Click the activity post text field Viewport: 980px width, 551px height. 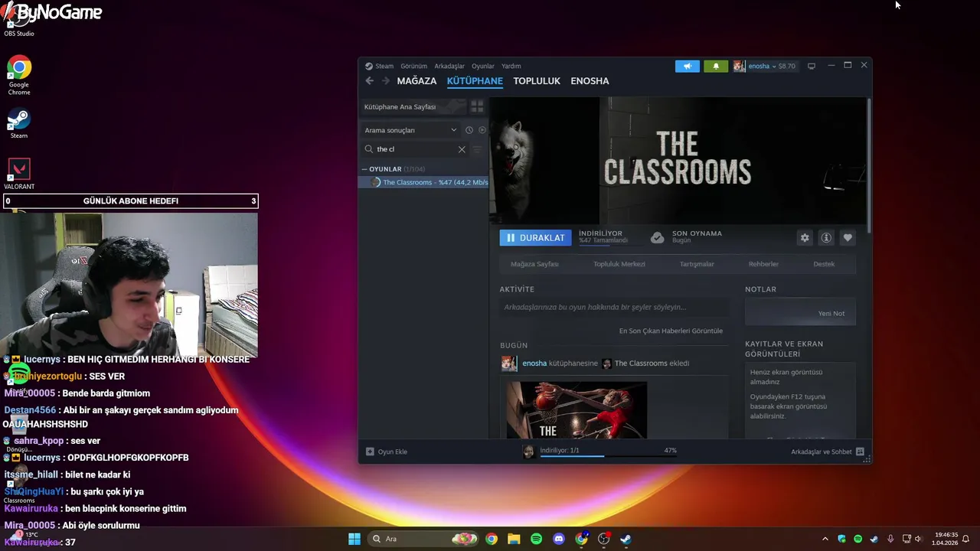[x=614, y=308]
